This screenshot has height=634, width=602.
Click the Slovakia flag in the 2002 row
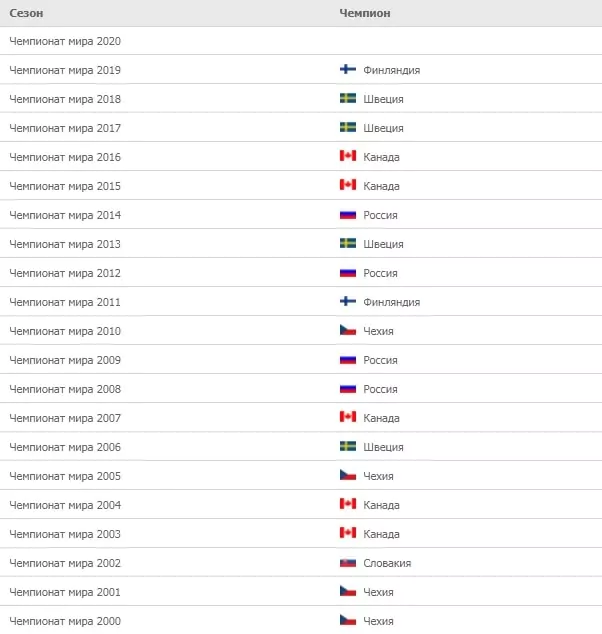pos(348,562)
